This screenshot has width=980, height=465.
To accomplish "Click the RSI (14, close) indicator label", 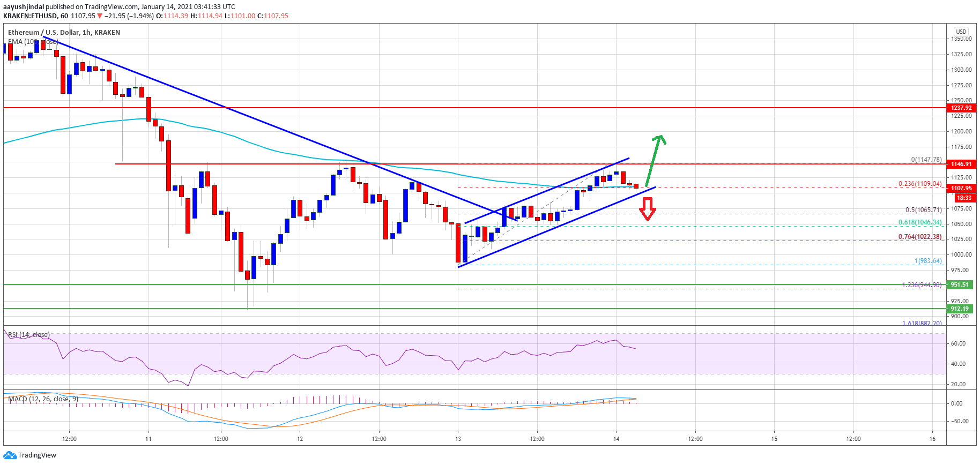I will pyautogui.click(x=29, y=335).
